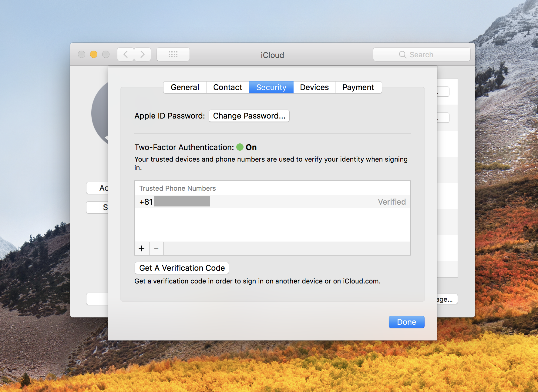The height and width of the screenshot is (392, 538).
Task: Select the Security tab
Action: pyautogui.click(x=271, y=87)
